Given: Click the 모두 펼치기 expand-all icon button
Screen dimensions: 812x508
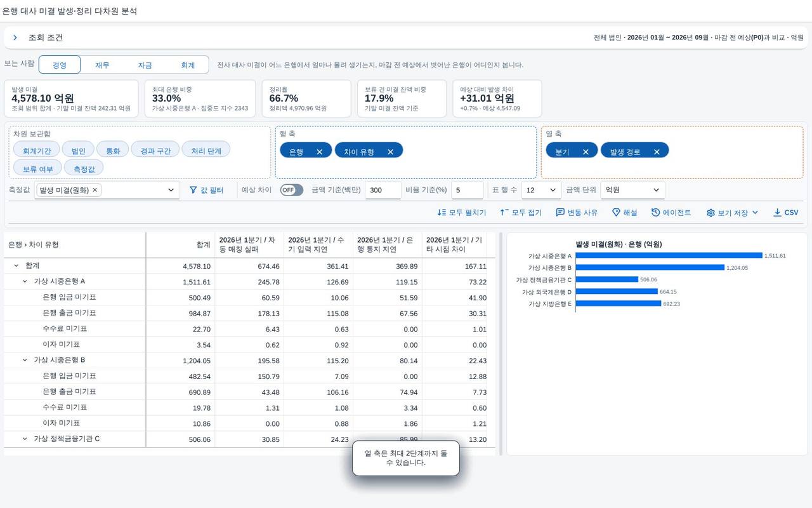Looking at the screenshot, I should point(462,213).
